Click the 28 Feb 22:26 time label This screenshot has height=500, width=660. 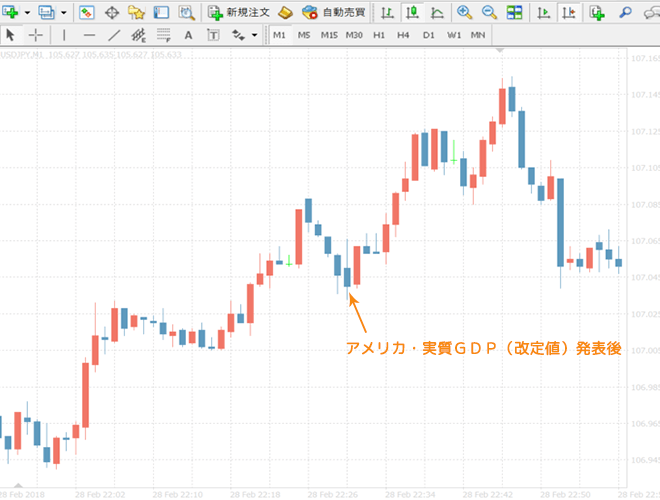click(333, 494)
